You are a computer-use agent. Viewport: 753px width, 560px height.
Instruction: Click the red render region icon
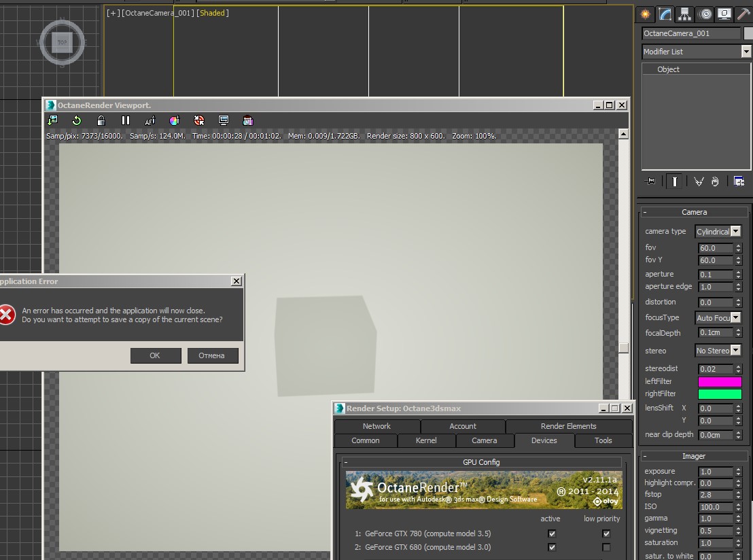point(199,120)
